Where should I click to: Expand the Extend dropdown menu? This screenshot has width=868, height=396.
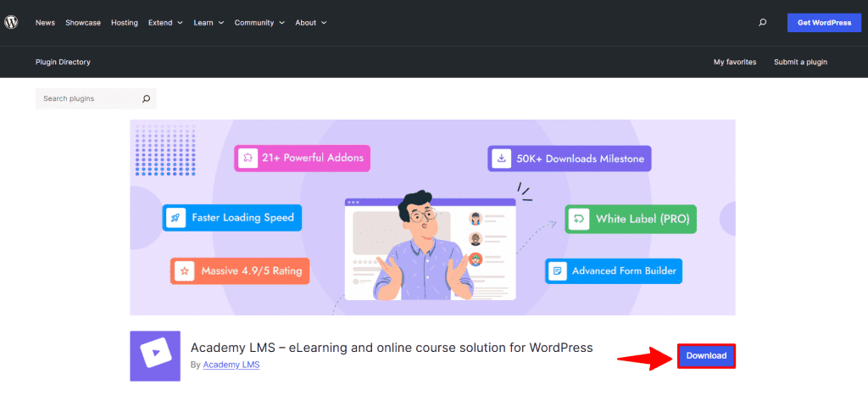point(165,23)
